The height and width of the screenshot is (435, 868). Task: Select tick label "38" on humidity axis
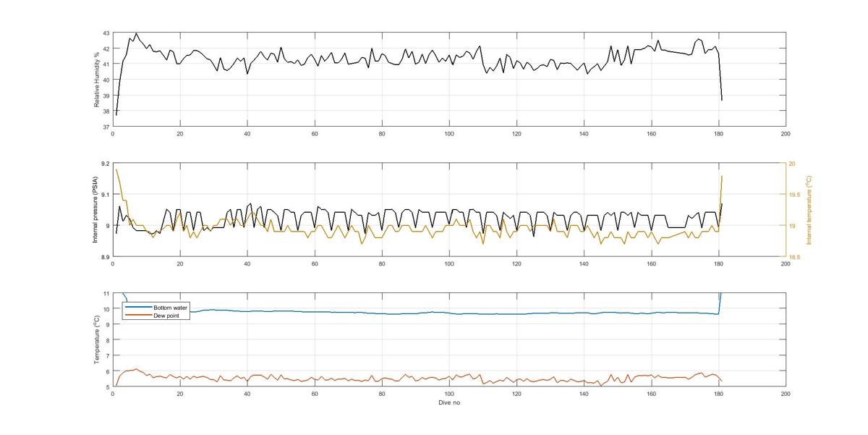pos(106,111)
